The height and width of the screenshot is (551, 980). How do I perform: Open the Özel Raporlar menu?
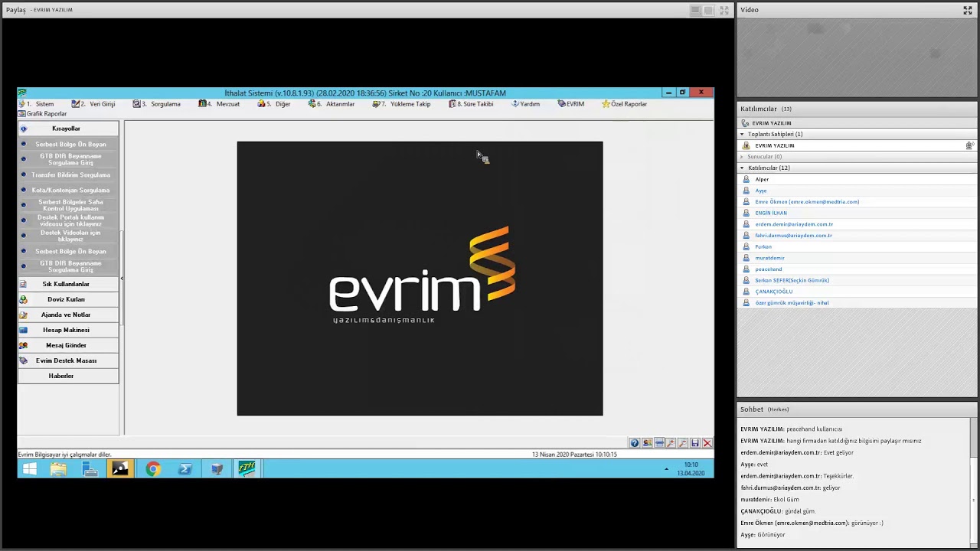click(x=625, y=104)
